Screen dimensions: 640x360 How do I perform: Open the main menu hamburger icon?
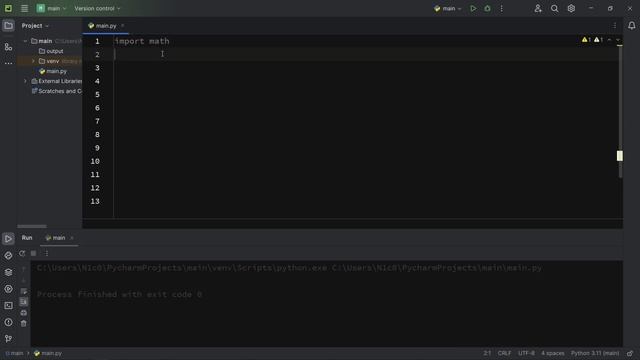(24, 8)
